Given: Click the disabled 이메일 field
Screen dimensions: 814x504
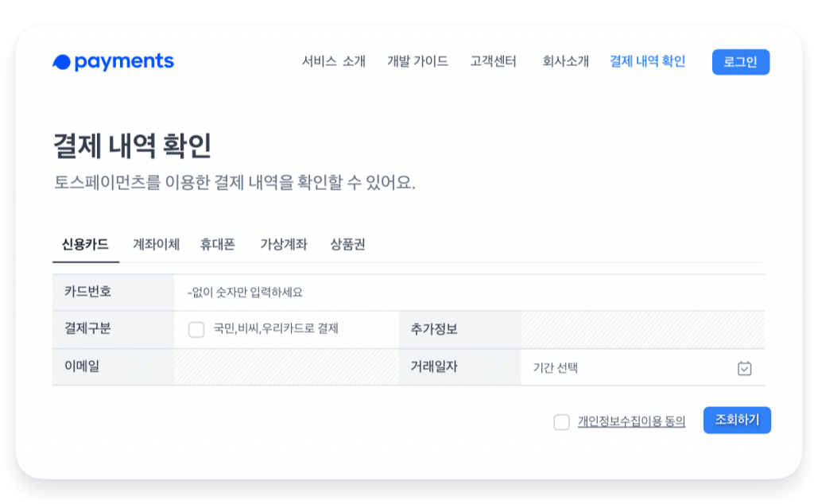Looking at the screenshot, I should point(286,367).
